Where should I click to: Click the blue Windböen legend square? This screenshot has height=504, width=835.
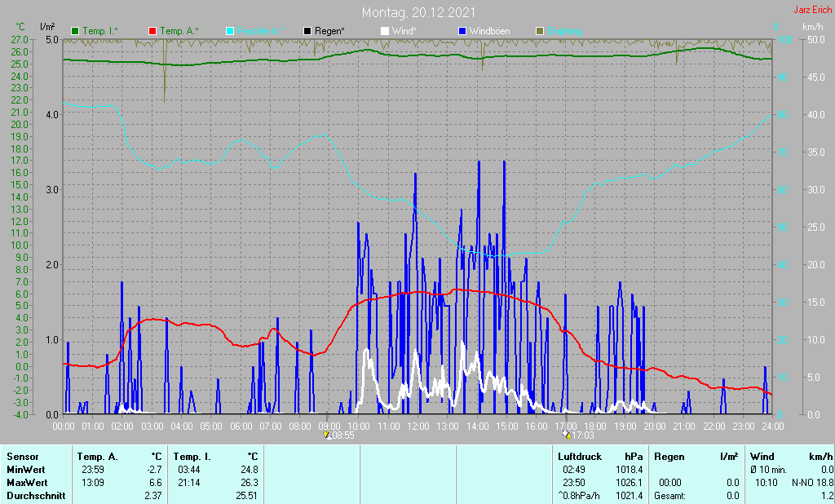click(x=462, y=31)
